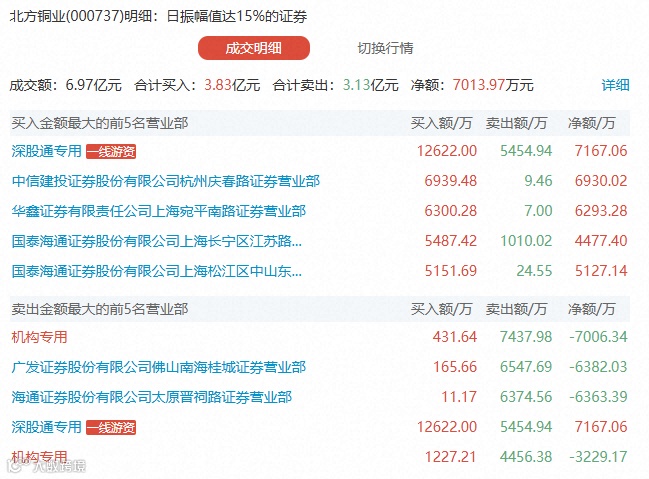Select the 成交明细 tab
This screenshot has height=479, width=649.
coord(254,48)
